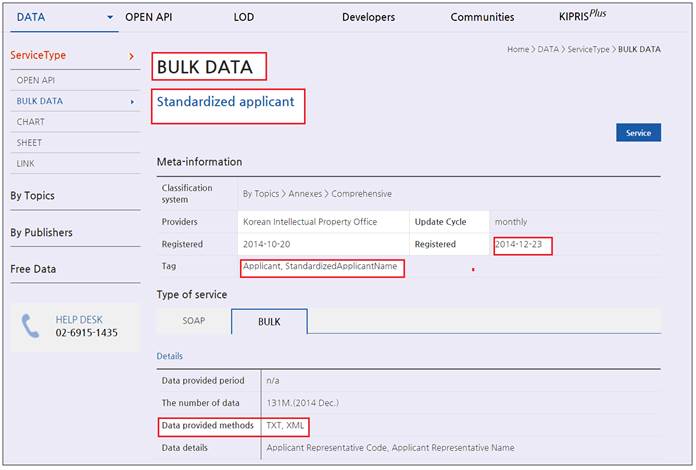This screenshot has width=696, height=470.
Task: Open the DATA menu dropdown arrow
Action: click(110, 18)
